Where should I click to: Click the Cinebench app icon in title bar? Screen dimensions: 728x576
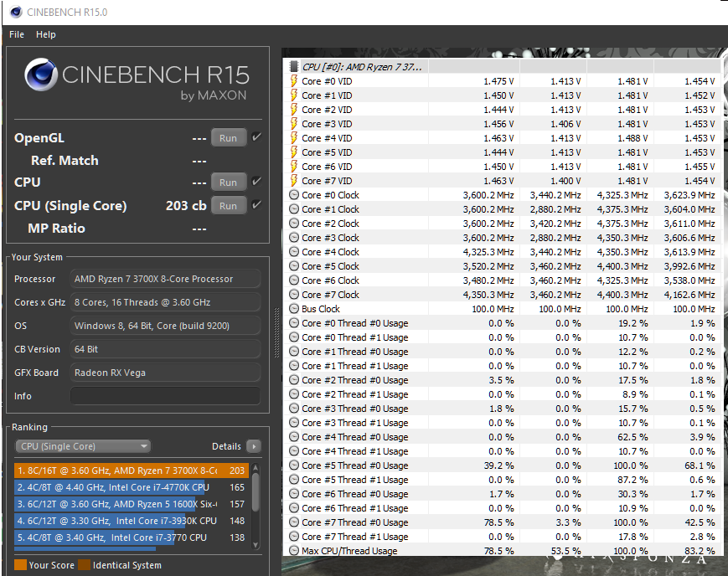16,12
